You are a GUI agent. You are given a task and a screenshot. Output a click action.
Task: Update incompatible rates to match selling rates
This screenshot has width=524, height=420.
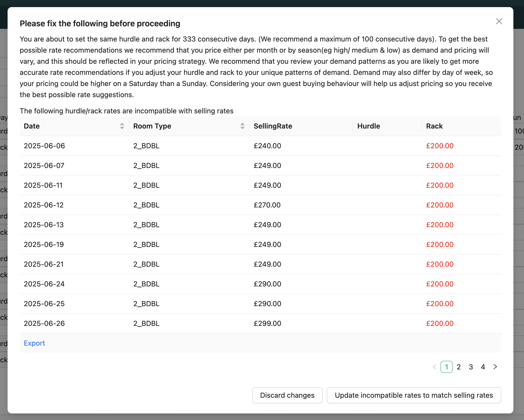pyautogui.click(x=414, y=395)
